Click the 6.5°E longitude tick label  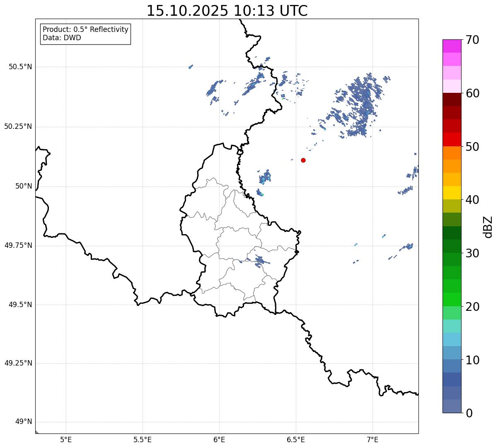pos(296,440)
